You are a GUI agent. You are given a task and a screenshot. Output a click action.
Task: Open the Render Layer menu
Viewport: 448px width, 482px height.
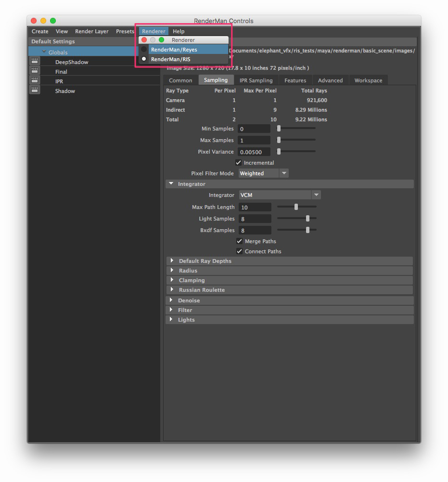pos(91,31)
